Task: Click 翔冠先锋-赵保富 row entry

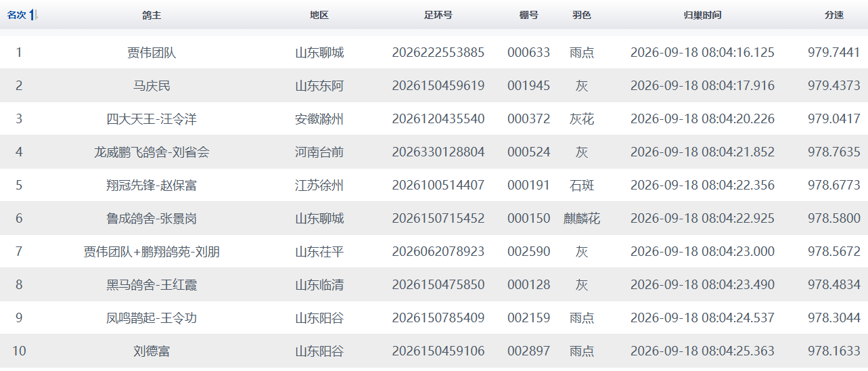Action: point(152,185)
